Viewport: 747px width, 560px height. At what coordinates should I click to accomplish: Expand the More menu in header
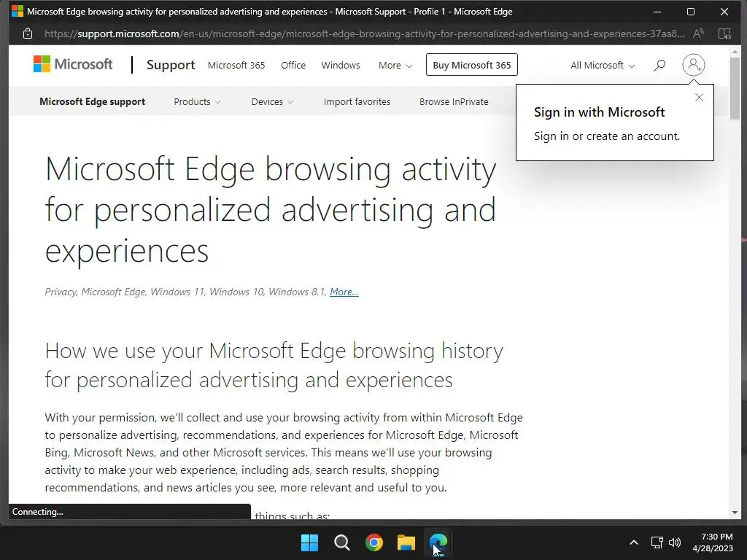tap(395, 65)
